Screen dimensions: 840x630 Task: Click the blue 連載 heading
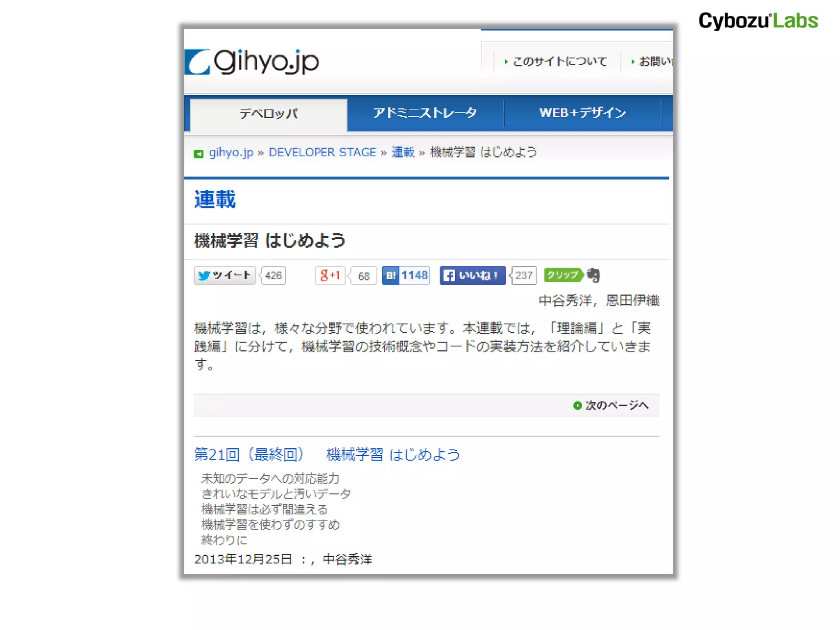(x=215, y=199)
